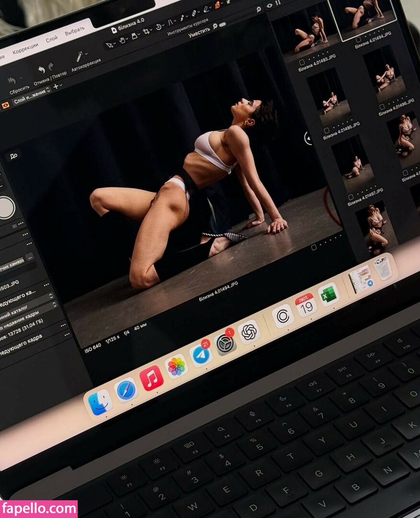Image resolution: width=420 pixels, height=518 pixels.
Task: Tick the checkbox for білизна 4.01495.JPG
Action: pyautogui.click(x=326, y=130)
